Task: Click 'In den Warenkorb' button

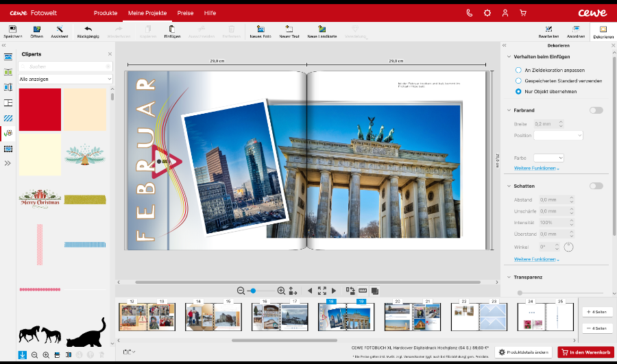Action: point(585,352)
